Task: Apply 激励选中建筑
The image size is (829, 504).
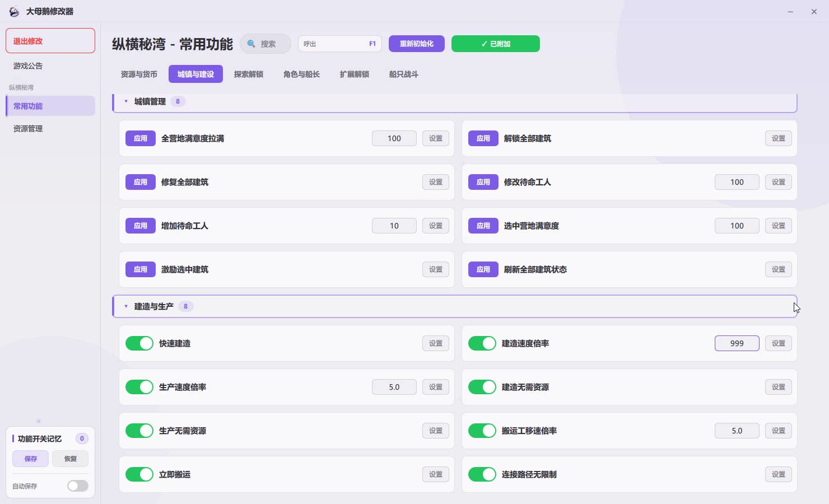Action: coord(141,269)
